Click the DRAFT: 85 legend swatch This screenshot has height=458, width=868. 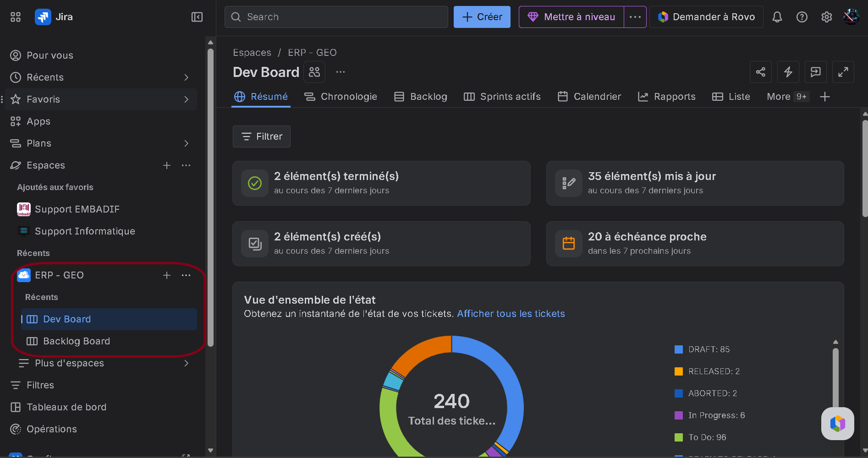679,349
